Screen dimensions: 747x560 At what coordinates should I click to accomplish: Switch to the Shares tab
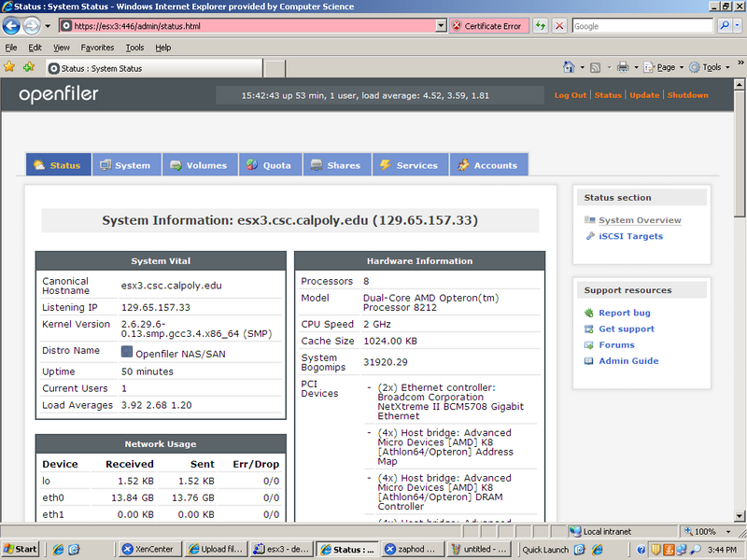(337, 165)
